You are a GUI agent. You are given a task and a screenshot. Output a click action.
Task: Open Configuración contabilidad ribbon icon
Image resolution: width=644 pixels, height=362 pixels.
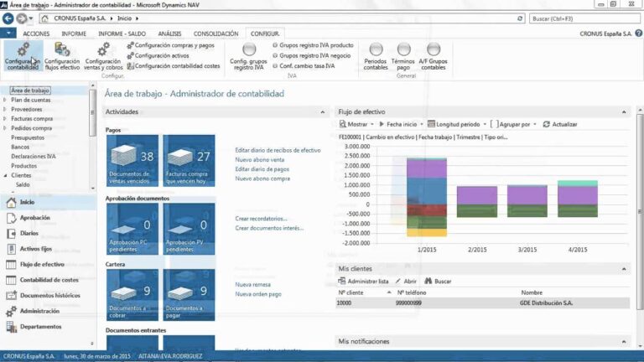[23, 56]
